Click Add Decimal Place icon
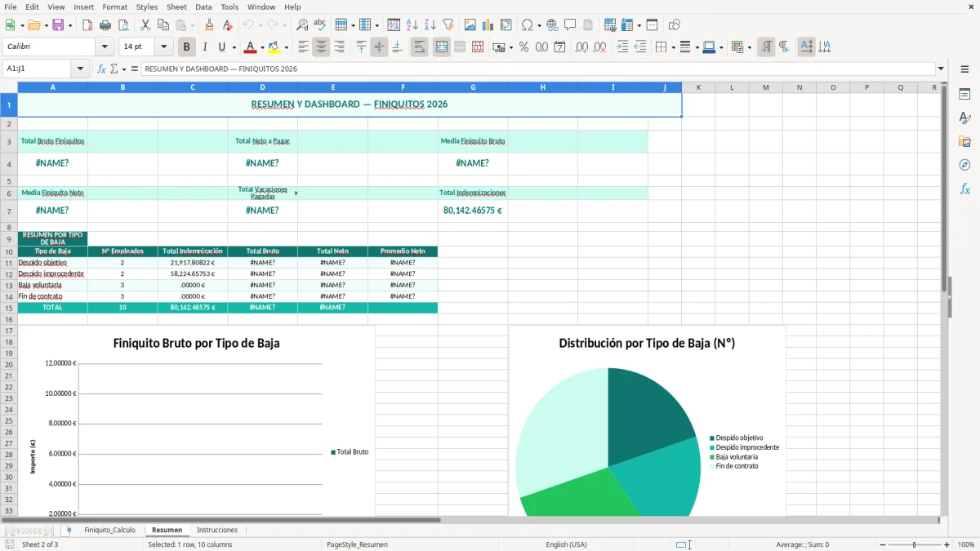Viewport: 980px width, 551px height. (x=581, y=47)
